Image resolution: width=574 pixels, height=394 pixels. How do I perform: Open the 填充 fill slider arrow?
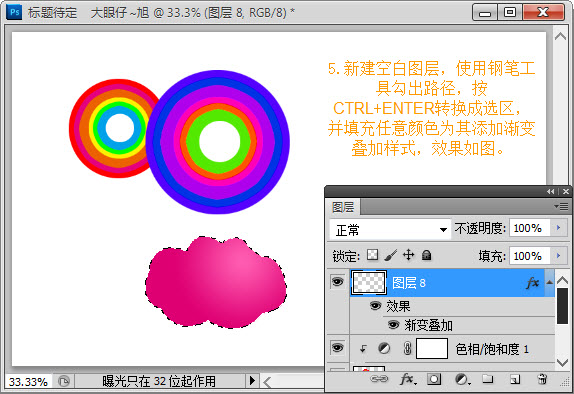coord(559,256)
